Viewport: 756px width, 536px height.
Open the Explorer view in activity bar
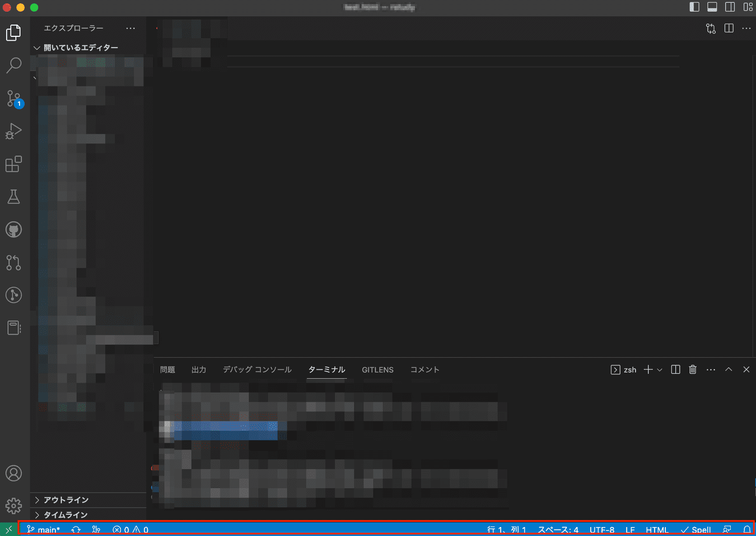13,32
